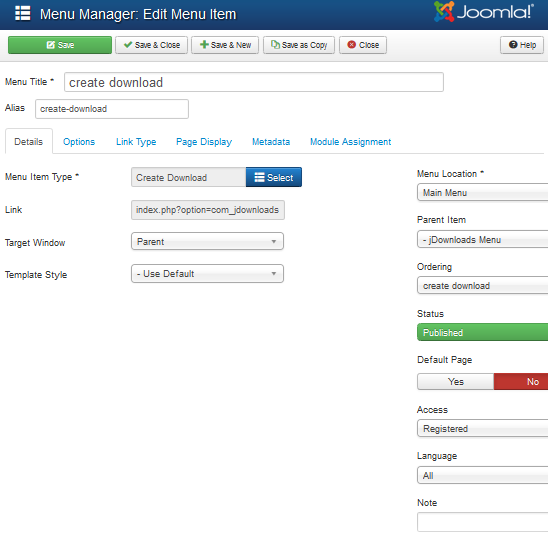
Task: Switch to the Options tab
Action: click(79, 142)
